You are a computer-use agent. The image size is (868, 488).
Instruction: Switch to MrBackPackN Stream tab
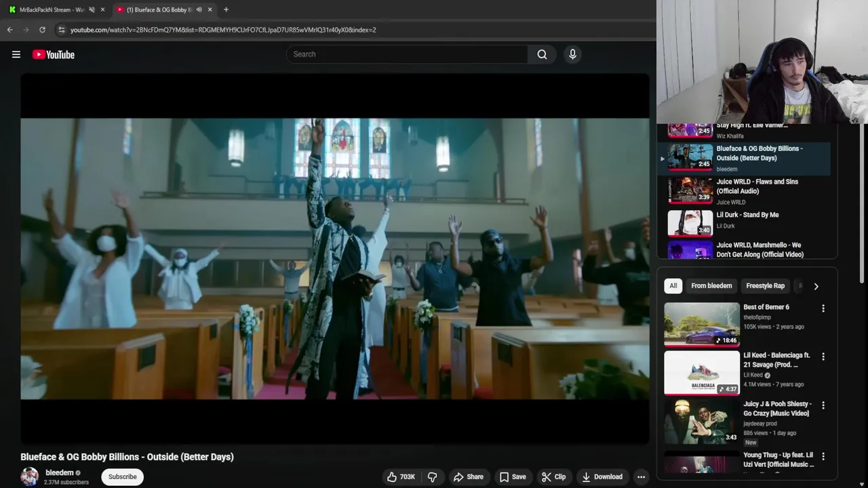[x=52, y=9]
